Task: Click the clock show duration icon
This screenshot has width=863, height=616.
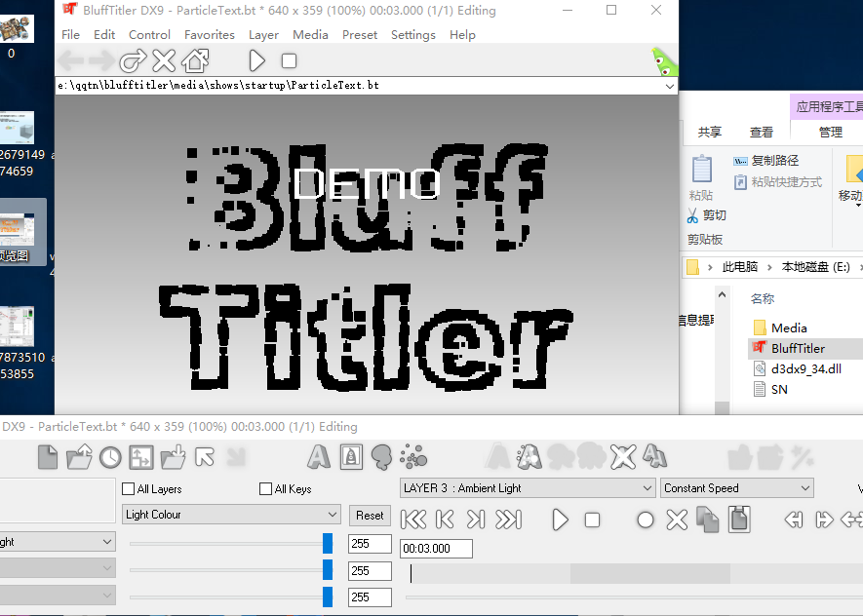Action: pyautogui.click(x=110, y=457)
